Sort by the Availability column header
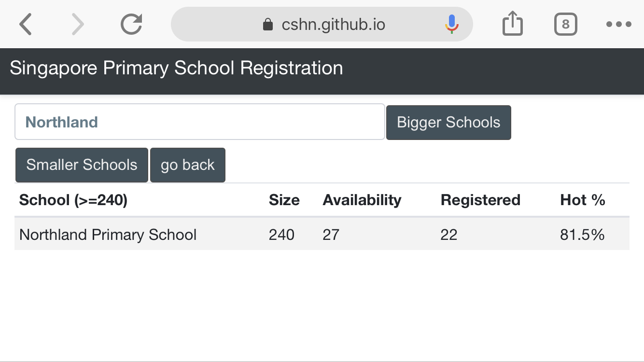Viewport: 644px width, 362px height. pyautogui.click(x=362, y=200)
